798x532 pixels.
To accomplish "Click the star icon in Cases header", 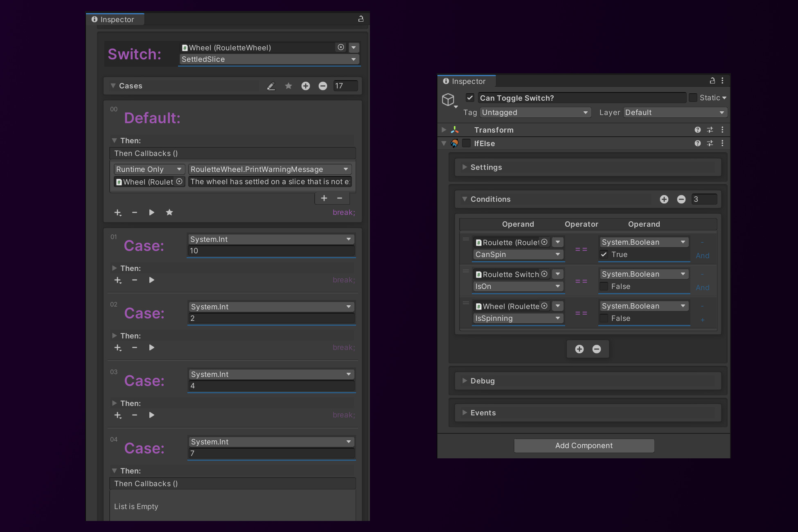I will 289,86.
